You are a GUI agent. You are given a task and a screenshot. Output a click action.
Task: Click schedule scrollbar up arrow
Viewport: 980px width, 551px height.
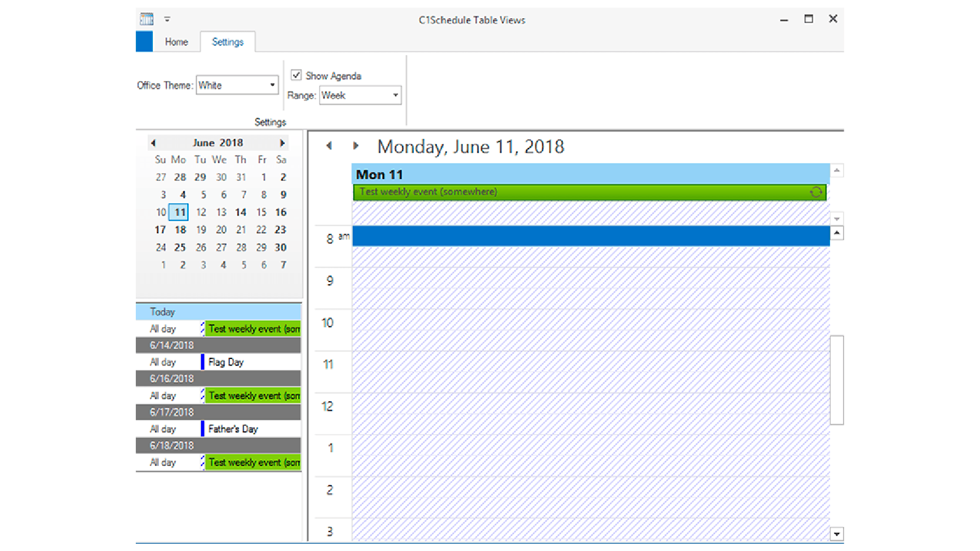(x=837, y=233)
